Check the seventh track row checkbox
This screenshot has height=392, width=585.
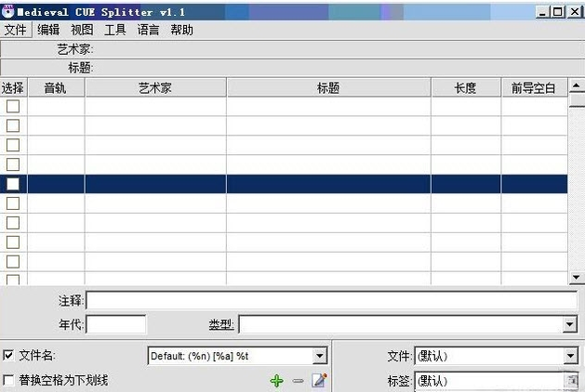[x=13, y=223]
